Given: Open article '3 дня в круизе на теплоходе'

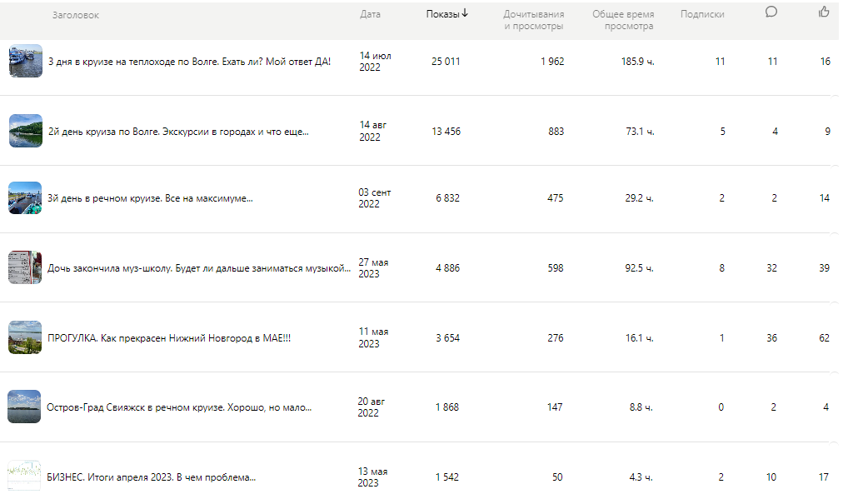Looking at the screenshot, I should [189, 62].
